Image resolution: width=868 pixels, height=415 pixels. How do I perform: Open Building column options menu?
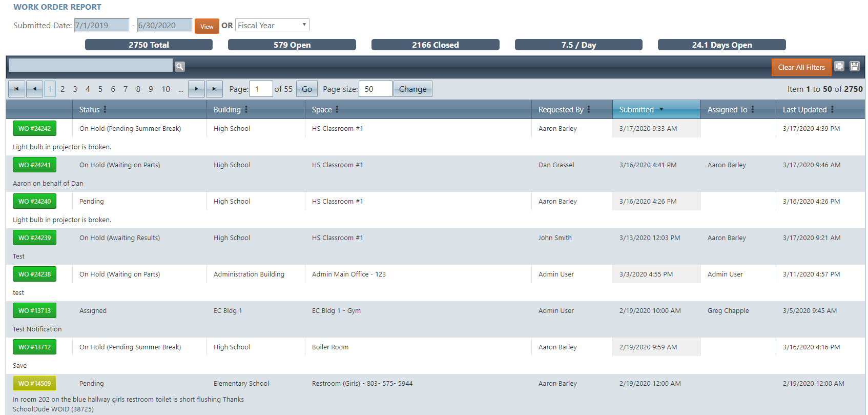(x=246, y=109)
